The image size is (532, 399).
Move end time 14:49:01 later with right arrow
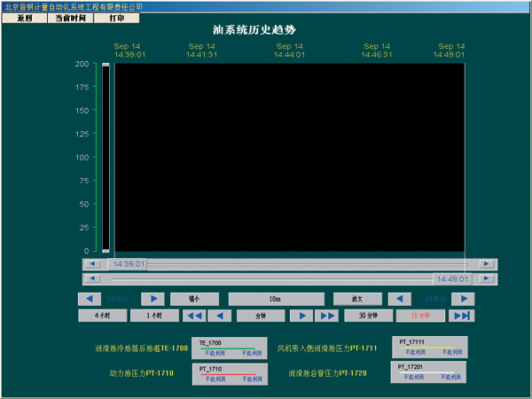(x=462, y=299)
